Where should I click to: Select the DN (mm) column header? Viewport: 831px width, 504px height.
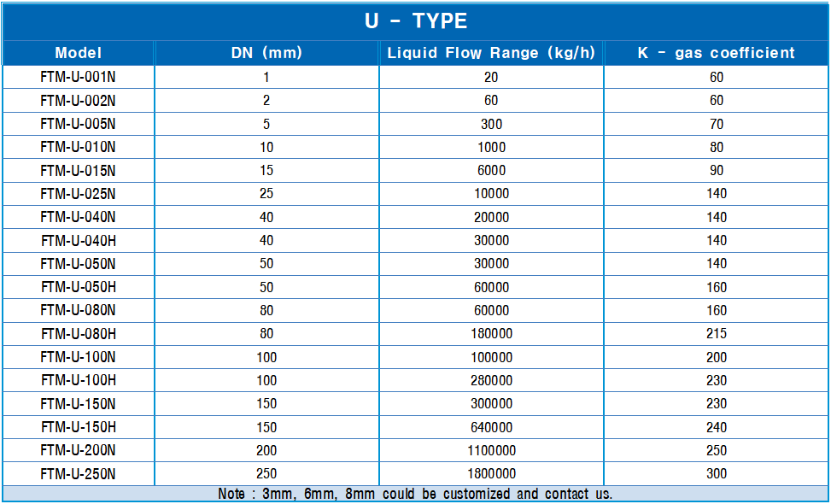click(266, 53)
